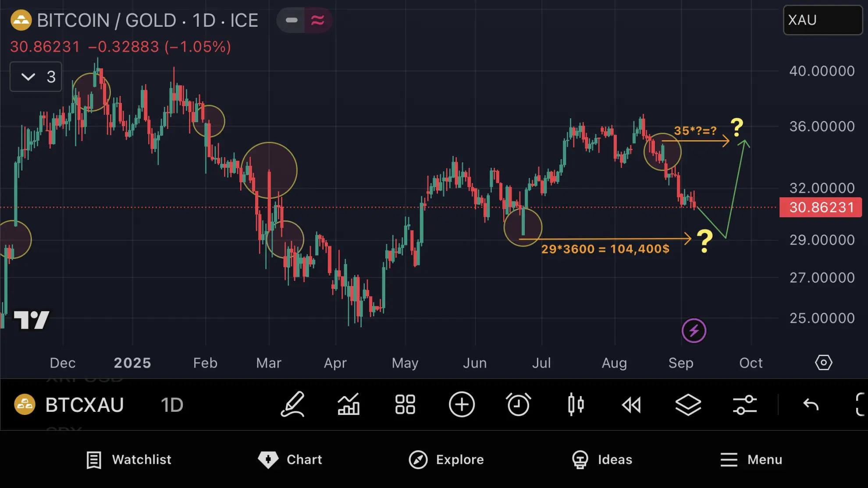Toggle the grey dash pill button
The image size is (868, 488).
click(x=291, y=20)
